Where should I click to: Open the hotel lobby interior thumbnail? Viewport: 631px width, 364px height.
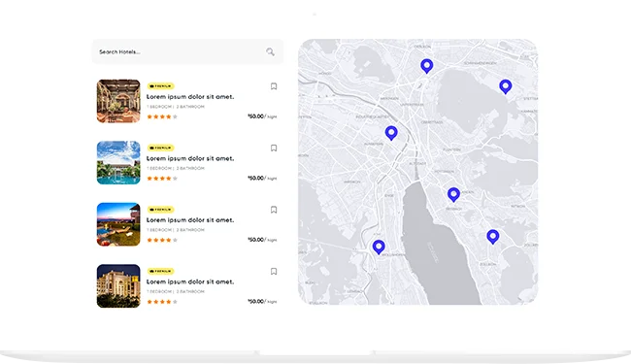[x=118, y=101]
